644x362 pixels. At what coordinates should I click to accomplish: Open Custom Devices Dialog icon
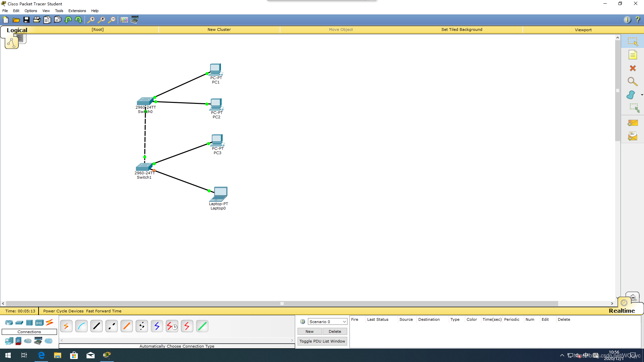click(135, 20)
